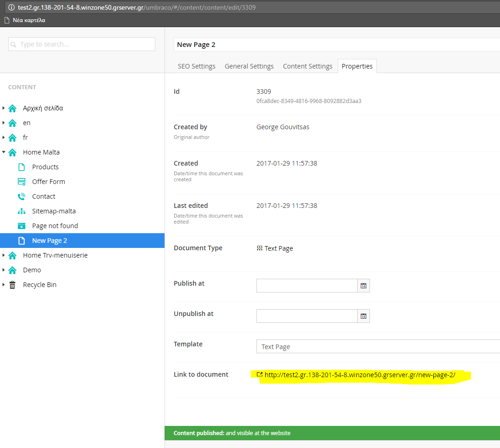Screen dimensions: 500x448
Task: Open the new-page-2 document link
Action: click(360, 375)
